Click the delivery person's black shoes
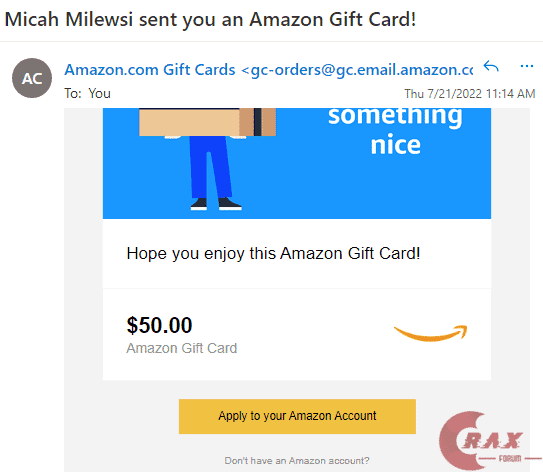The height and width of the screenshot is (472, 543). tap(216, 204)
